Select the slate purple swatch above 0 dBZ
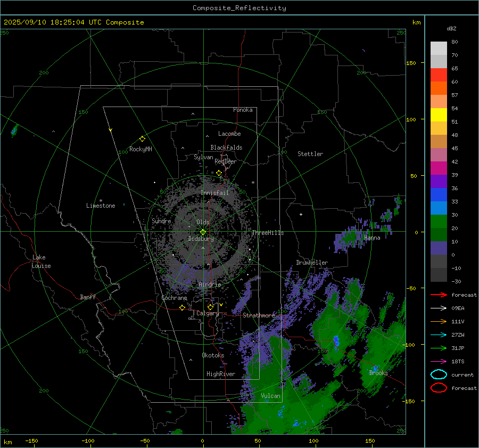This screenshot has width=479, height=448. [x=439, y=248]
